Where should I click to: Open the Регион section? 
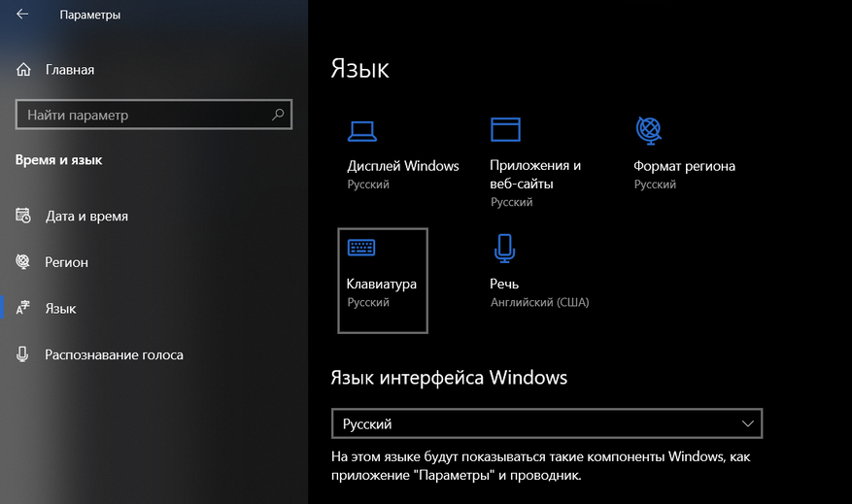[x=66, y=262]
